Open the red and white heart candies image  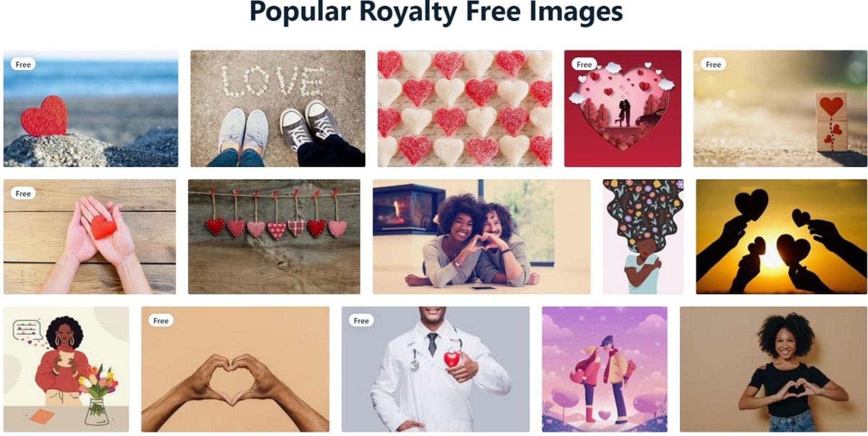tap(465, 108)
